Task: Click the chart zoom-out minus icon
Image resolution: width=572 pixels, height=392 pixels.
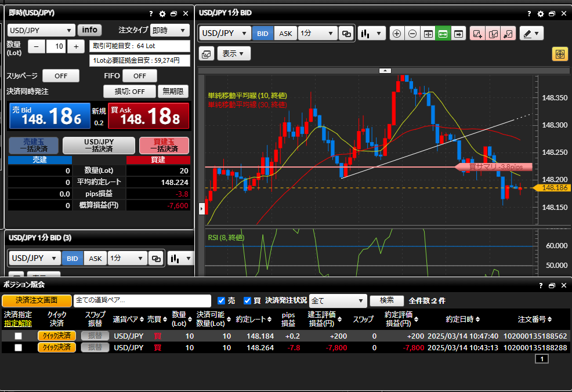Action: point(412,34)
